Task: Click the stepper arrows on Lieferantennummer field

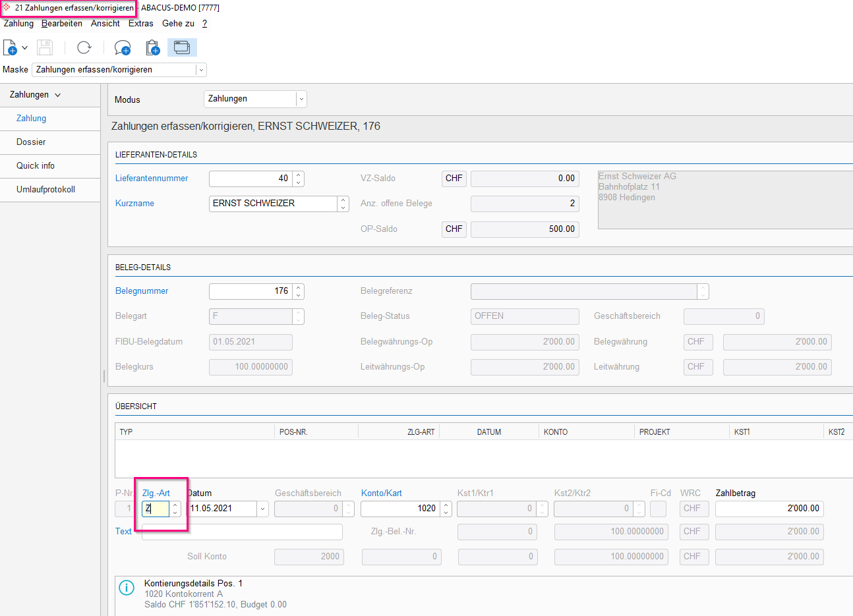Action: pos(299,179)
